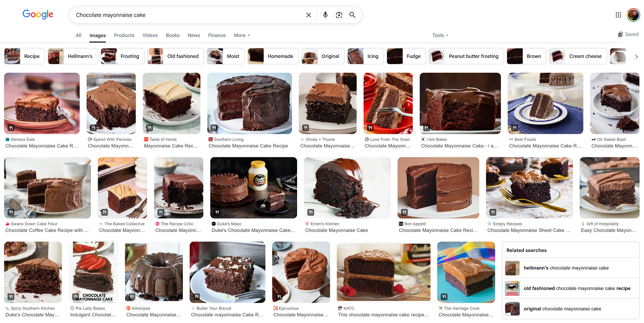Open the Allrecipes bundt cake thumbnail
Viewport: 644px width, 323px height.
pyautogui.click(x=154, y=272)
